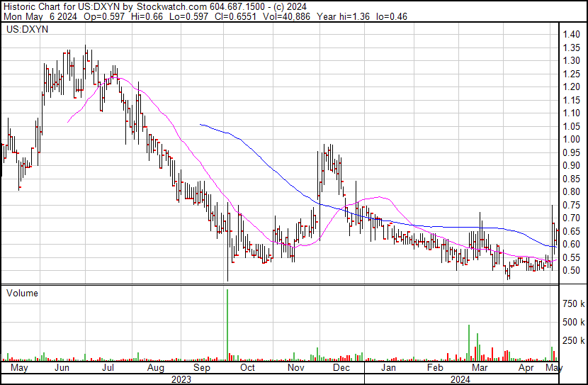Click the 0.75 price axis label
The height and width of the screenshot is (385, 588).
(x=572, y=205)
